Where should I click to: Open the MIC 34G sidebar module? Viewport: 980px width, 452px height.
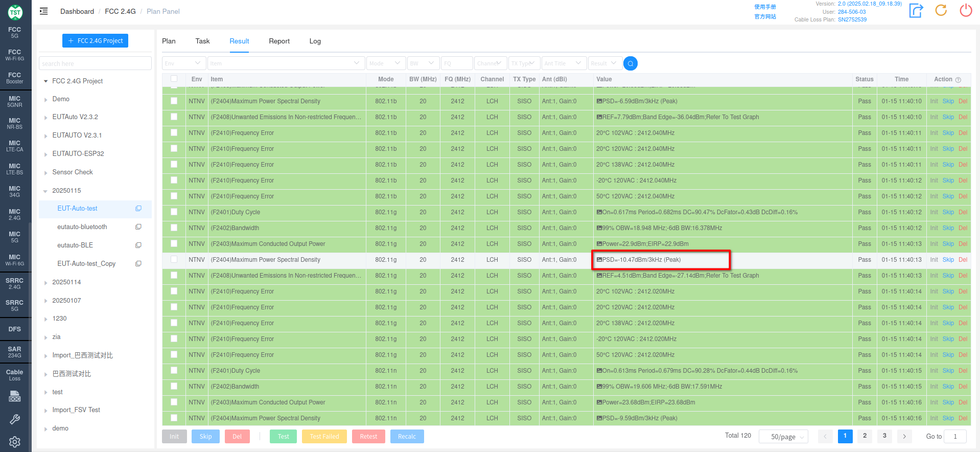coord(14,191)
